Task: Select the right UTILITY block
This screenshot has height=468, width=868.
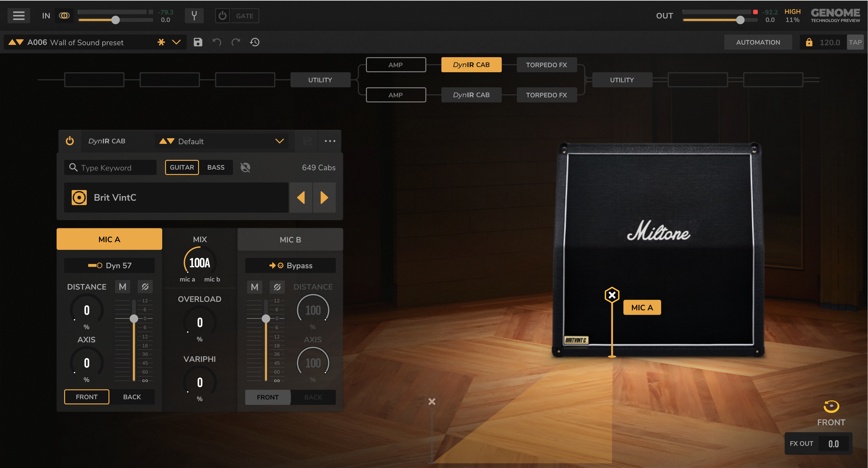Action: coord(622,80)
